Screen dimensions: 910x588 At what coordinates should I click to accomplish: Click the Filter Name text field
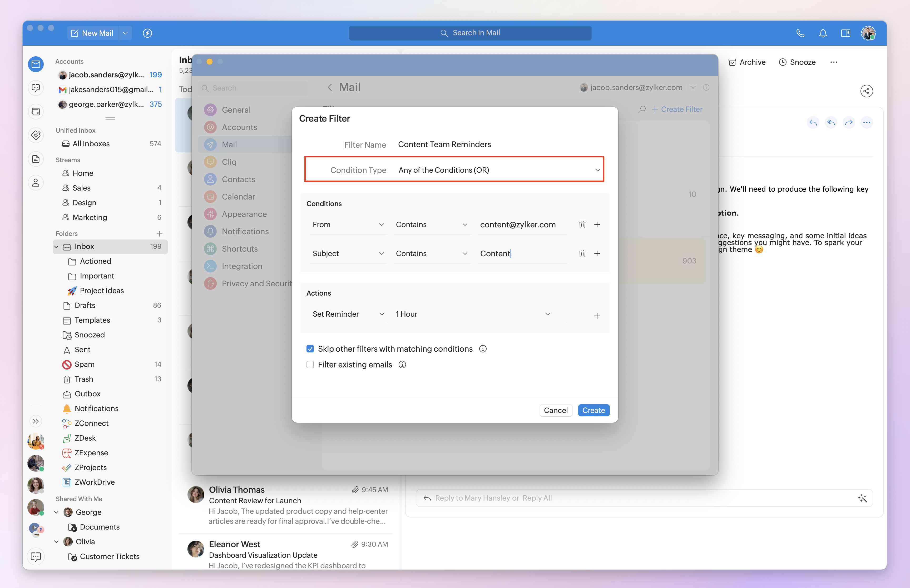pos(496,144)
